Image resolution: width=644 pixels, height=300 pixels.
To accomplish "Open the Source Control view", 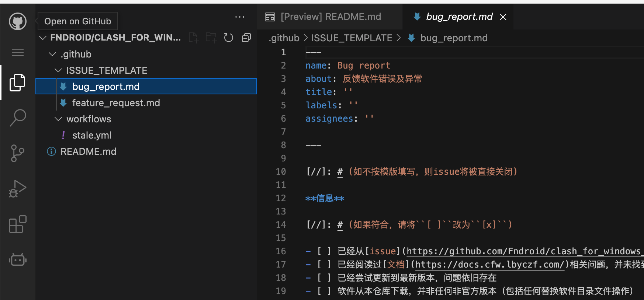I will tap(18, 153).
